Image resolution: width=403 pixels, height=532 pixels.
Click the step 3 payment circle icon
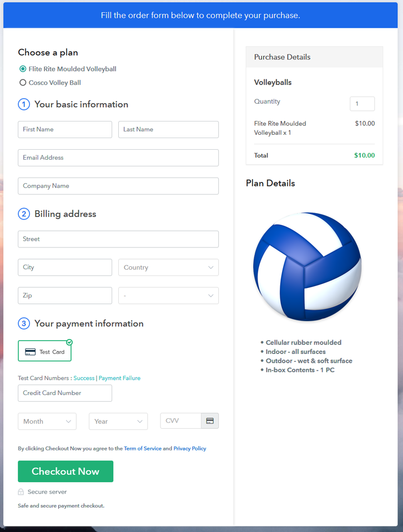click(24, 323)
